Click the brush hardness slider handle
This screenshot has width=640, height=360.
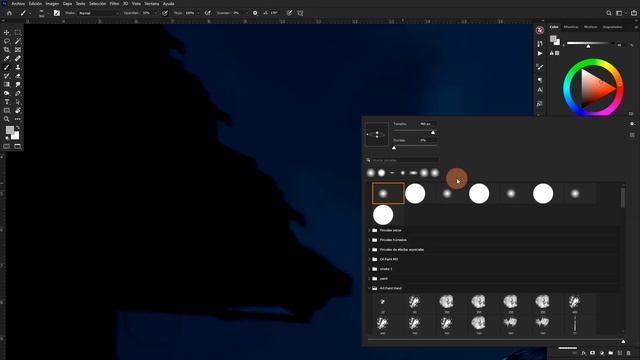pyautogui.click(x=394, y=148)
